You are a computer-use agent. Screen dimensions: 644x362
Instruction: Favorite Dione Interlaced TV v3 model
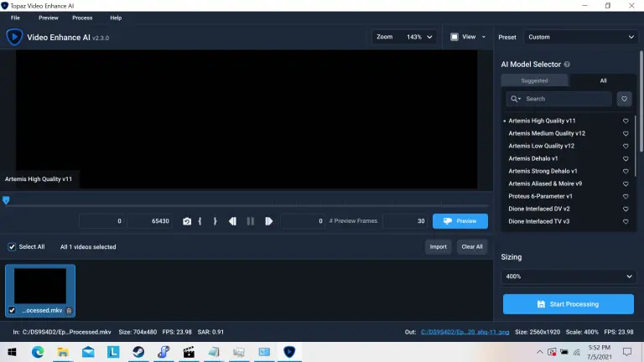[x=626, y=221]
